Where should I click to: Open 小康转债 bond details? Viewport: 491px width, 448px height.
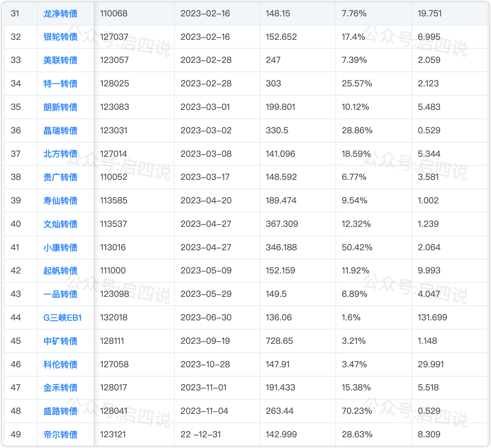[x=60, y=247]
